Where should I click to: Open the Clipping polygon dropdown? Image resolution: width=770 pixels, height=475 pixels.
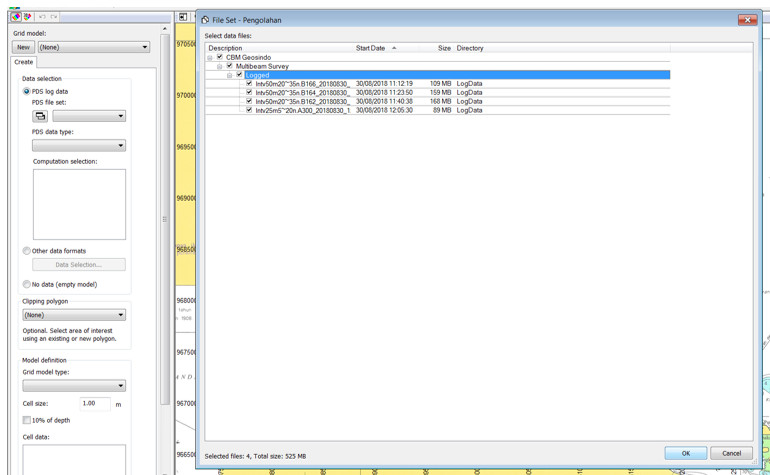pyautogui.click(x=74, y=315)
